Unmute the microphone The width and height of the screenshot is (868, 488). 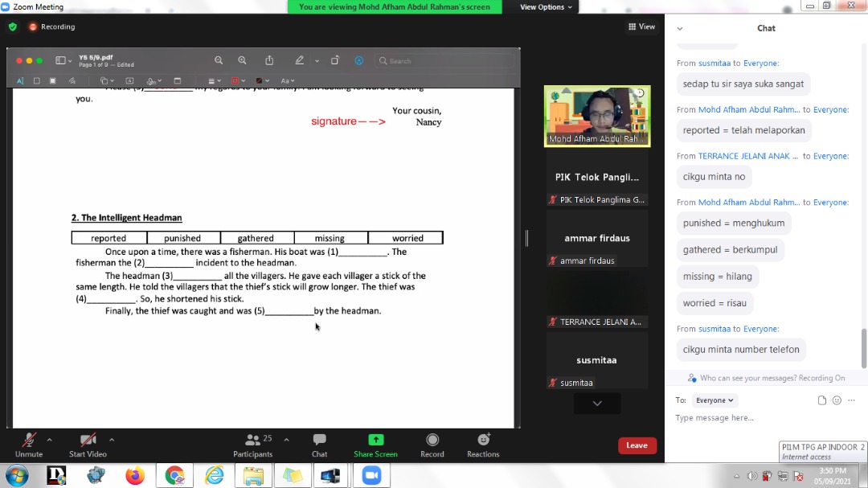29,445
